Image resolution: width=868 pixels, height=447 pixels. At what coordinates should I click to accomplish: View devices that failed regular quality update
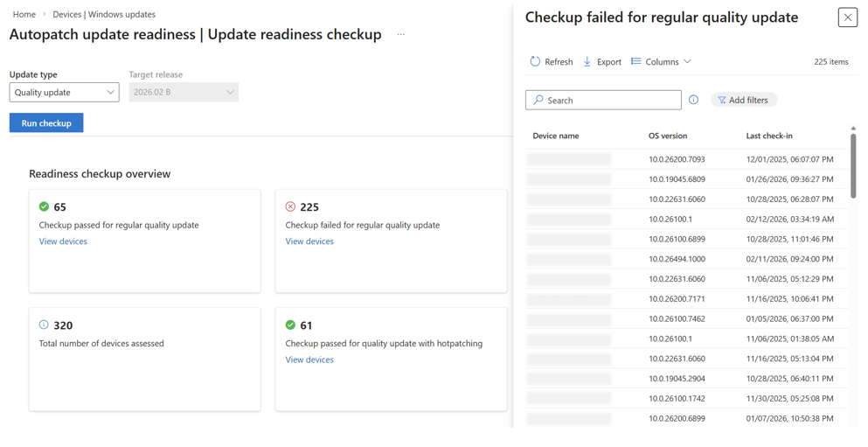coord(309,241)
